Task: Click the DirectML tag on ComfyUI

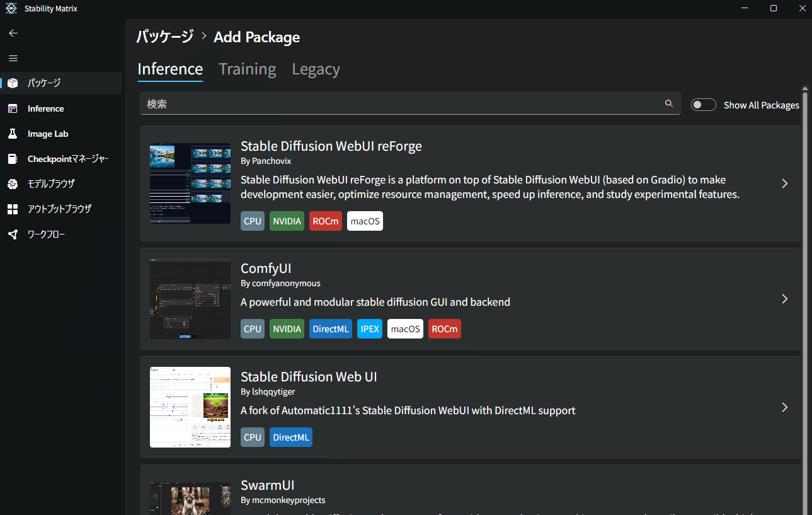Action: click(331, 329)
